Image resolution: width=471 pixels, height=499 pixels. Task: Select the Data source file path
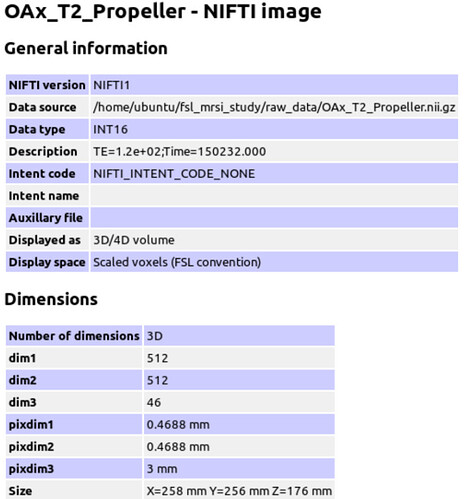coord(274,107)
